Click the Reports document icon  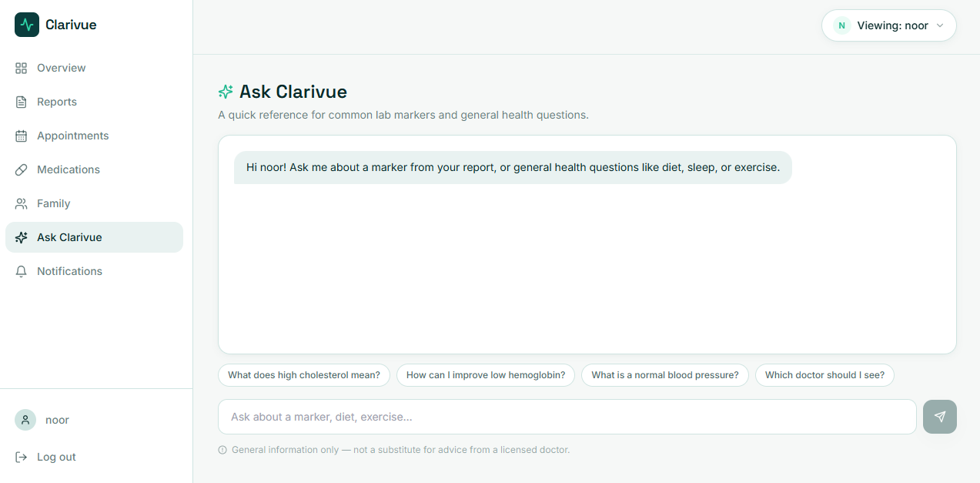[x=22, y=102]
